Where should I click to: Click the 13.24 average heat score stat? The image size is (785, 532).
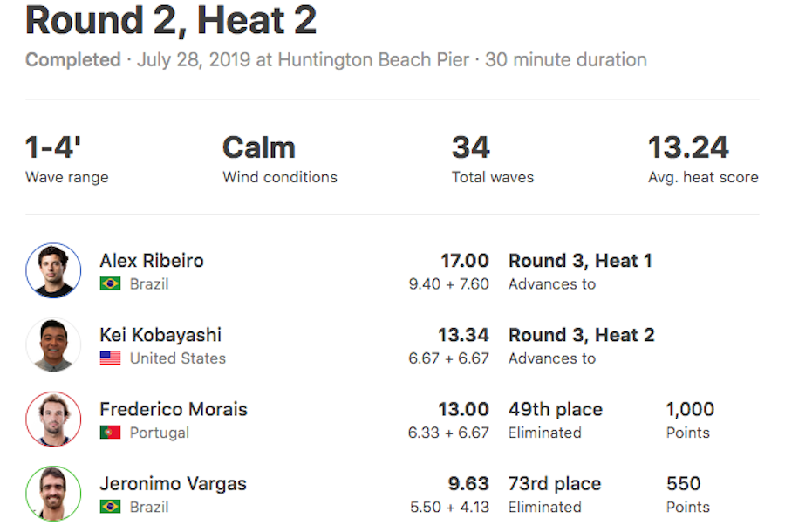703,159
